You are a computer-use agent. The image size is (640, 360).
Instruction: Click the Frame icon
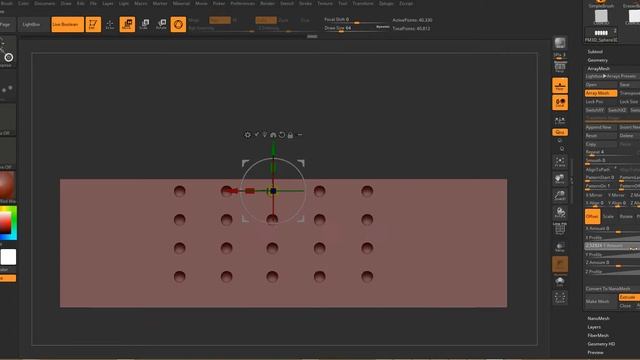coord(560,162)
